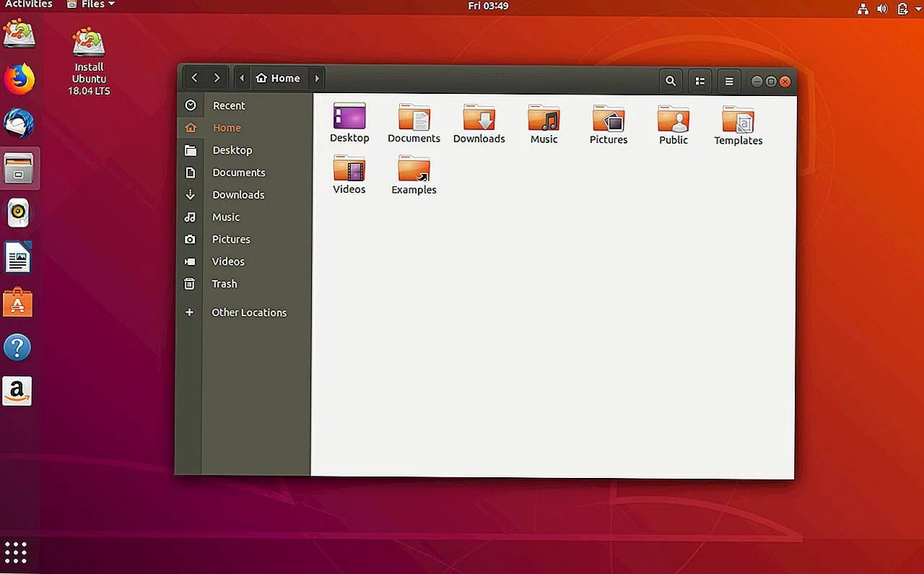
Task: Click the volume icon in system tray
Action: [x=882, y=9]
